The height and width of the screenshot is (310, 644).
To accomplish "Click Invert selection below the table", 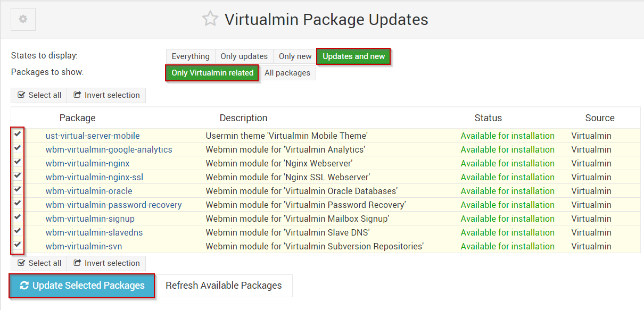I will tap(106, 263).
